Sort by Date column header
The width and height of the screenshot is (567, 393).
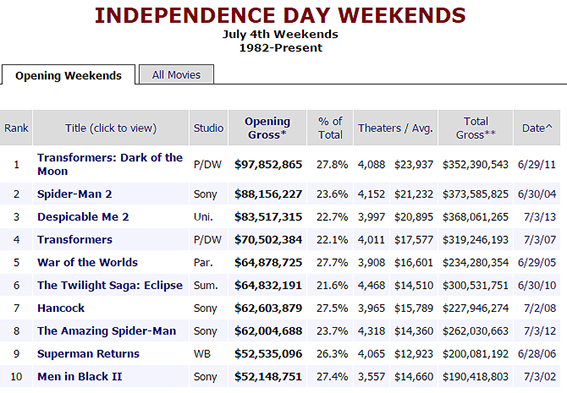click(537, 128)
